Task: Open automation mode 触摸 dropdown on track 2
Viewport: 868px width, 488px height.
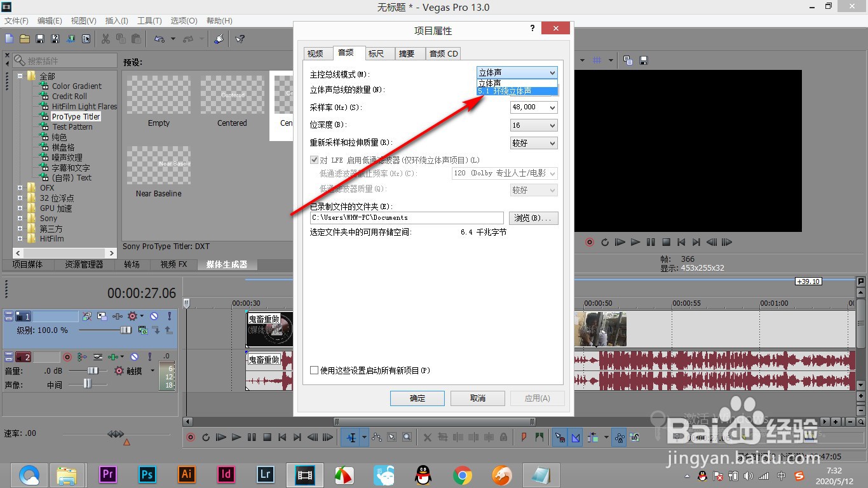Action: [x=153, y=371]
